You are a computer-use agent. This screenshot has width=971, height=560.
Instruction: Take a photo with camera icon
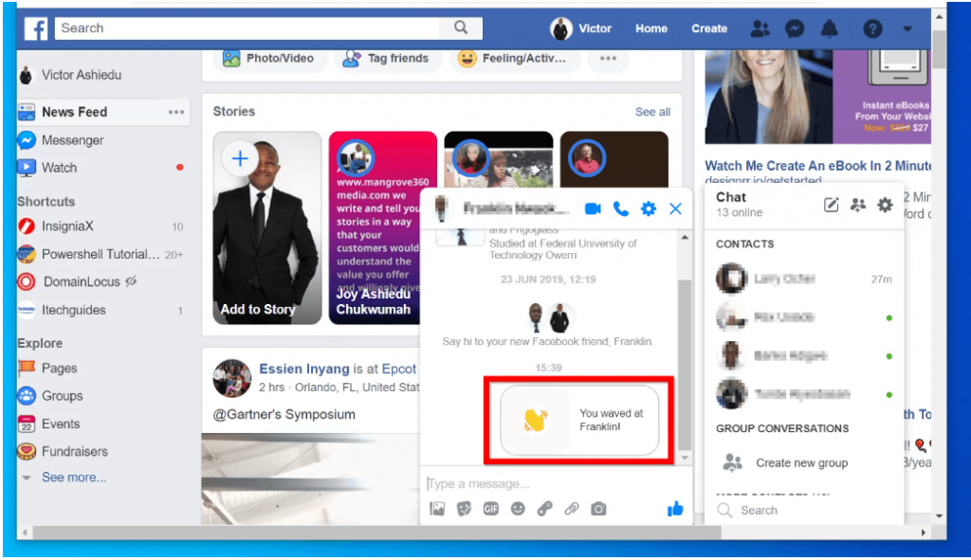click(598, 509)
